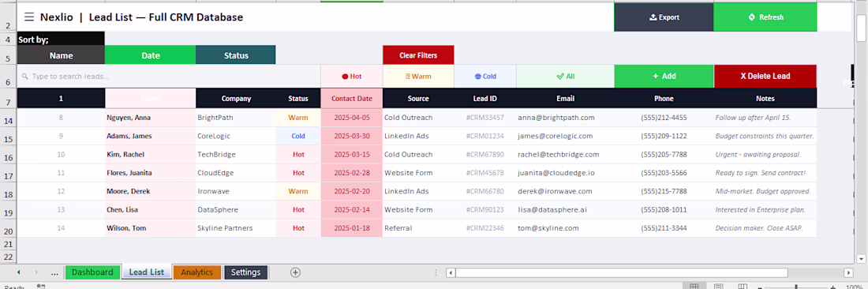Open the hamburger menu beside Nexlio
The width and height of the screenshot is (868, 289).
tap(28, 17)
